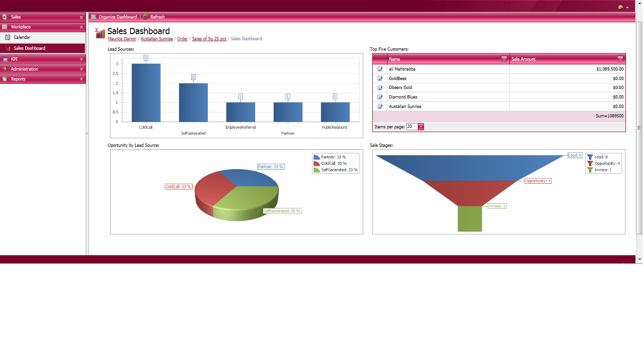The height and width of the screenshot is (340, 644).
Task: Open the Items per page dropdown
Action: coord(420,127)
